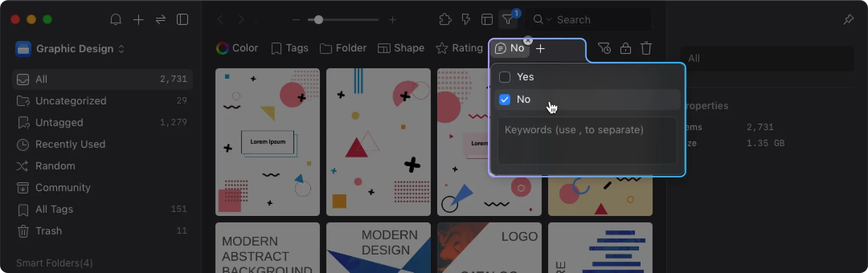Select the Lorem Ipsum geometric poster thumbnail
This screenshot has height=273, width=868.
[267, 142]
